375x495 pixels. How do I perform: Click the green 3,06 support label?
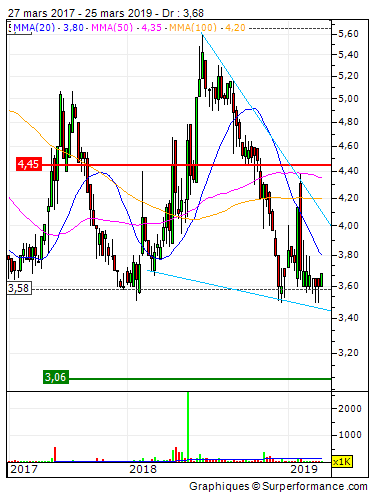pos(56,377)
